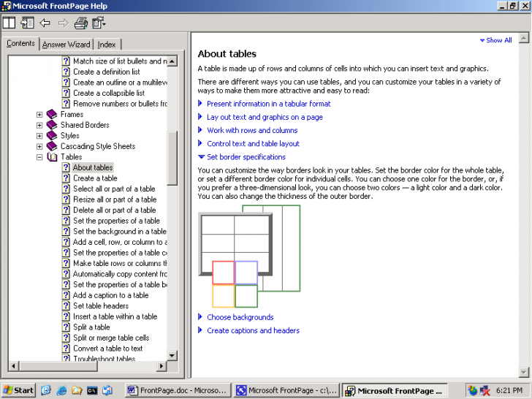Image resolution: width=532 pixels, height=399 pixels.
Task: Click the Auto Tile toolbar icon
Action: 9,23
